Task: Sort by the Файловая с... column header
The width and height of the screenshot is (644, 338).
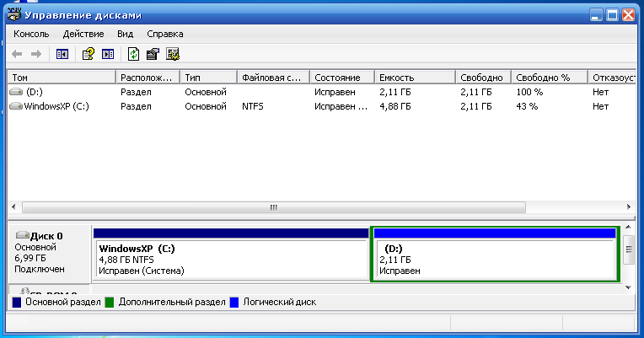Action: 274,78
